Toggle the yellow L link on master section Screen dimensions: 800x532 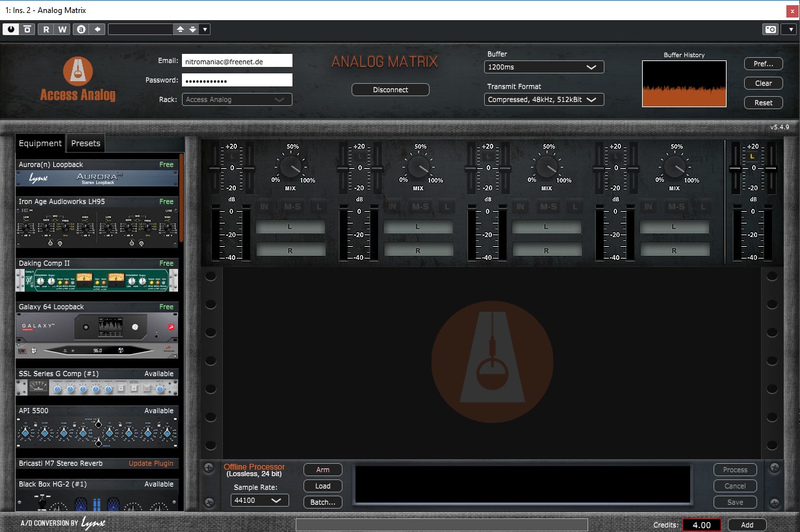click(x=753, y=157)
